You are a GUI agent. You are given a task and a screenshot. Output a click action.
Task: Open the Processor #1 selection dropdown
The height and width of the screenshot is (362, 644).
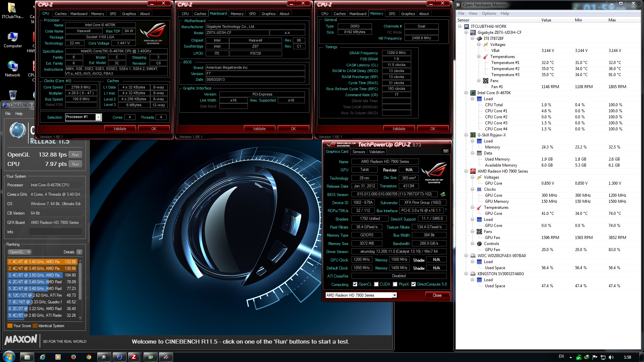coord(98,117)
